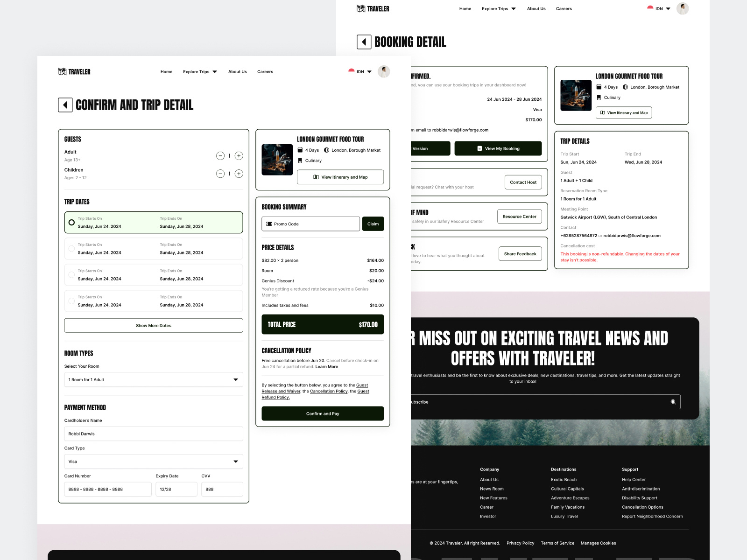Click the back arrow beside Booking Detail
The width and height of the screenshot is (747, 560).
pyautogui.click(x=363, y=42)
